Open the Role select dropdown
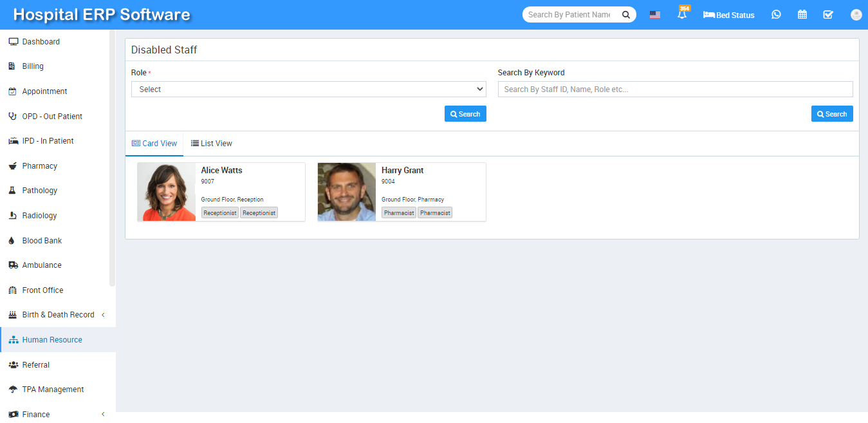The image size is (868, 423). coord(308,89)
